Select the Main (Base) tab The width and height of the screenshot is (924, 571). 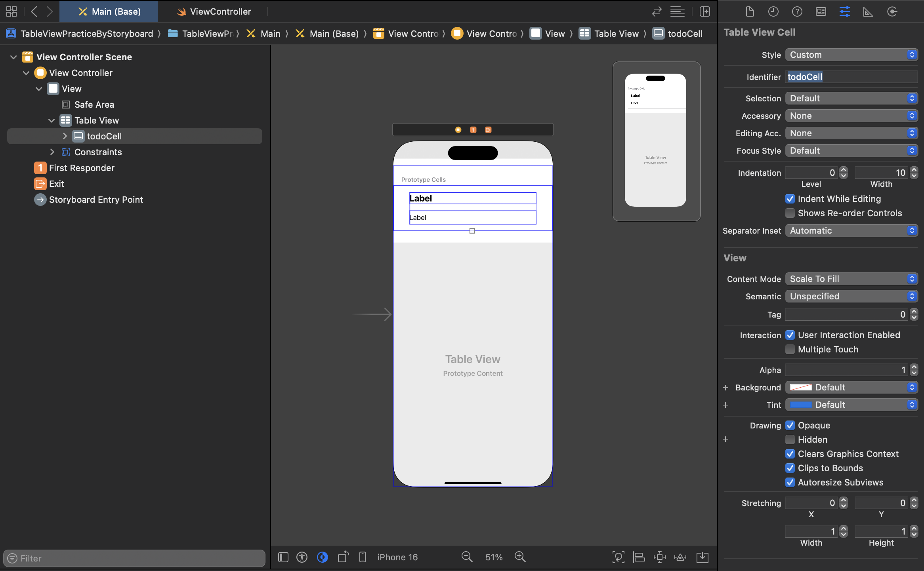[x=110, y=11]
